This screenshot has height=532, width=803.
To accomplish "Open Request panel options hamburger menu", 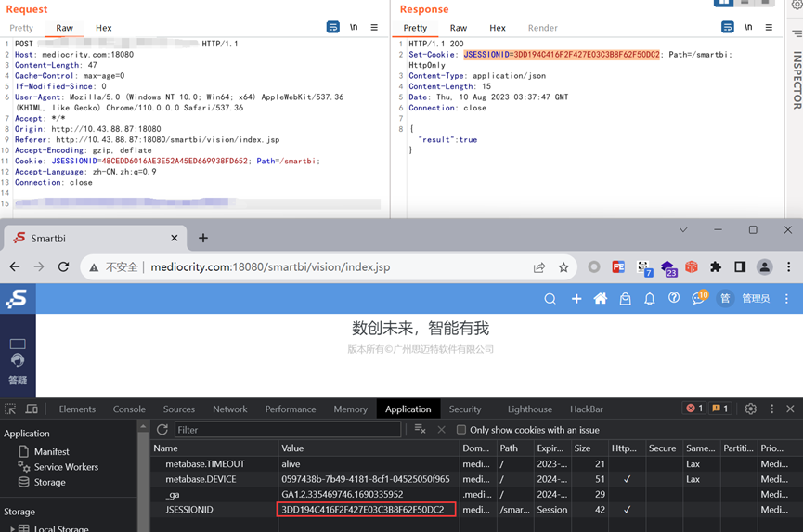I will tap(374, 27).
